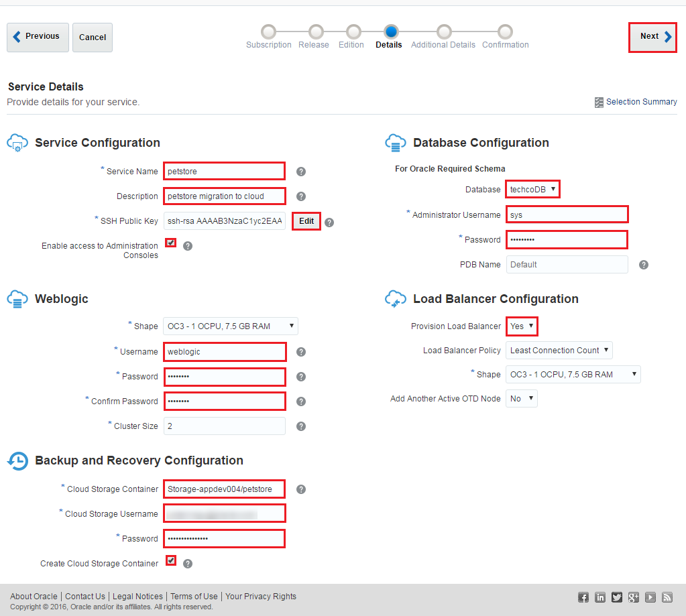Click the Cloud Storage Password field
Image resolution: width=686 pixels, height=616 pixels.
click(x=225, y=539)
